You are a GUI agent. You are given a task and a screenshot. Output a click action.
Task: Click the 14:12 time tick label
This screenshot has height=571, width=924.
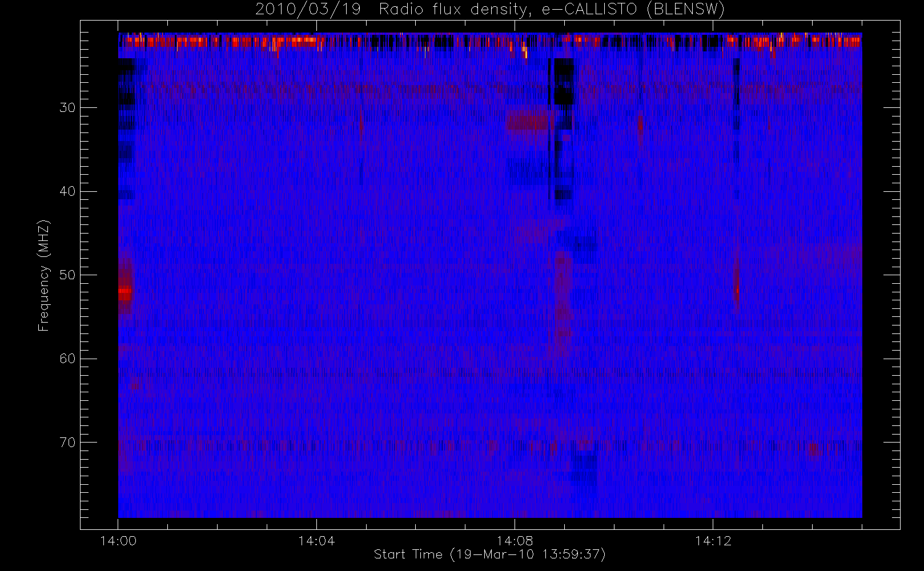713,541
